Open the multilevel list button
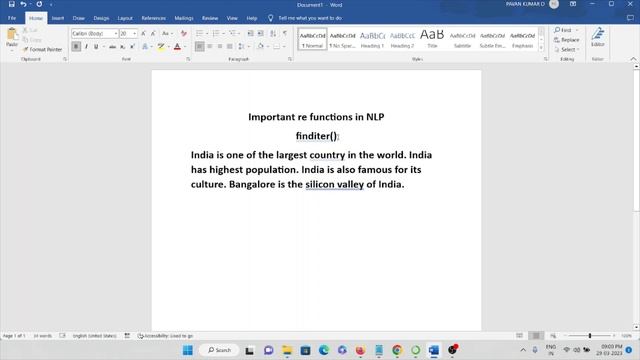The height and width of the screenshot is (360, 640). tap(232, 33)
